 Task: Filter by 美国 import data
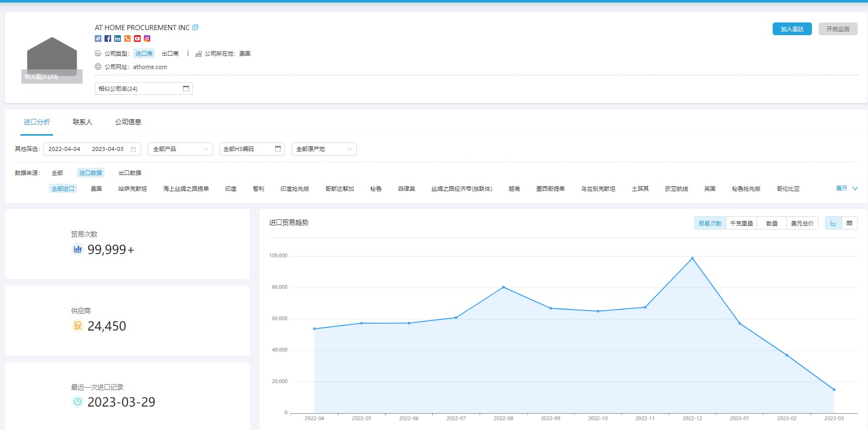(x=96, y=189)
